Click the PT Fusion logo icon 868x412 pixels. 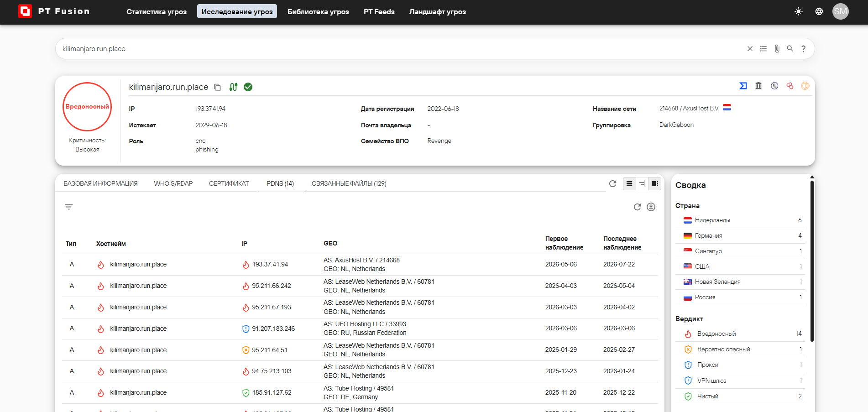click(x=25, y=11)
